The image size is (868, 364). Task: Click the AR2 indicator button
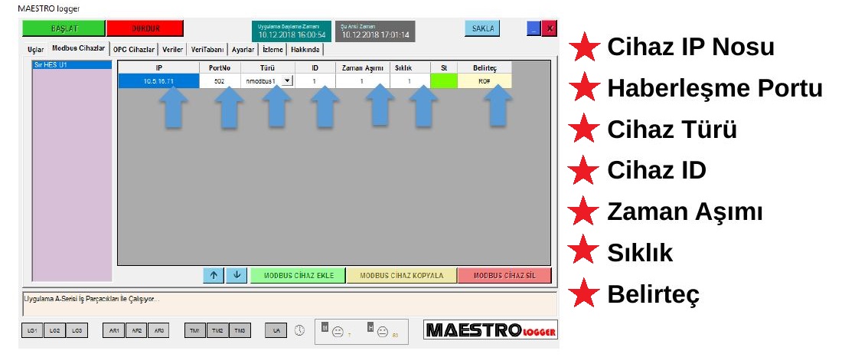coord(136,331)
